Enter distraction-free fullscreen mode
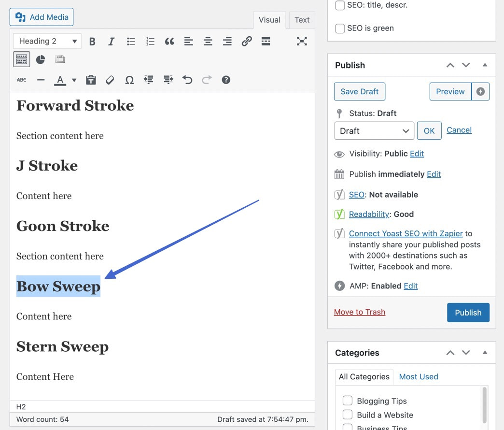Viewport: 504px width, 430px height. click(x=302, y=41)
